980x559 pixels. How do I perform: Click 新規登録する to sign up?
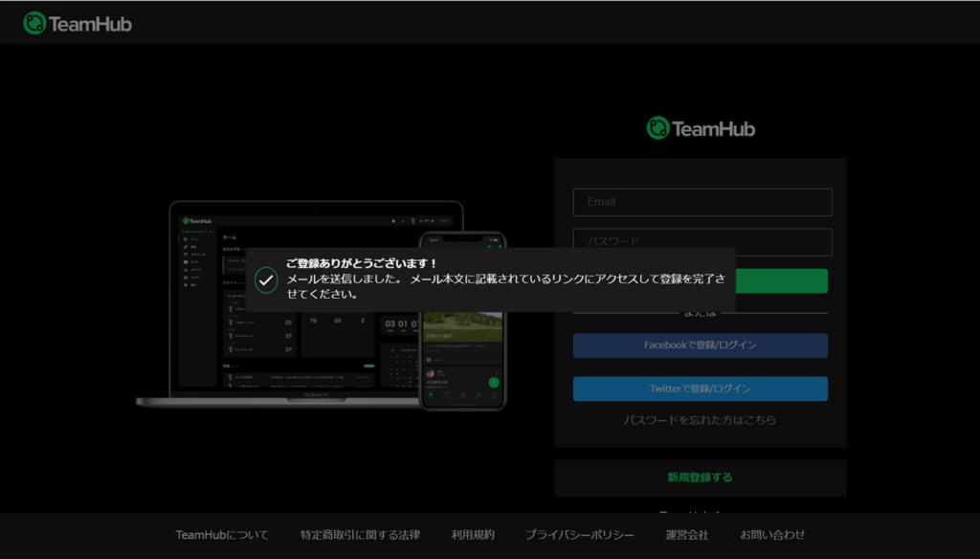click(x=700, y=477)
